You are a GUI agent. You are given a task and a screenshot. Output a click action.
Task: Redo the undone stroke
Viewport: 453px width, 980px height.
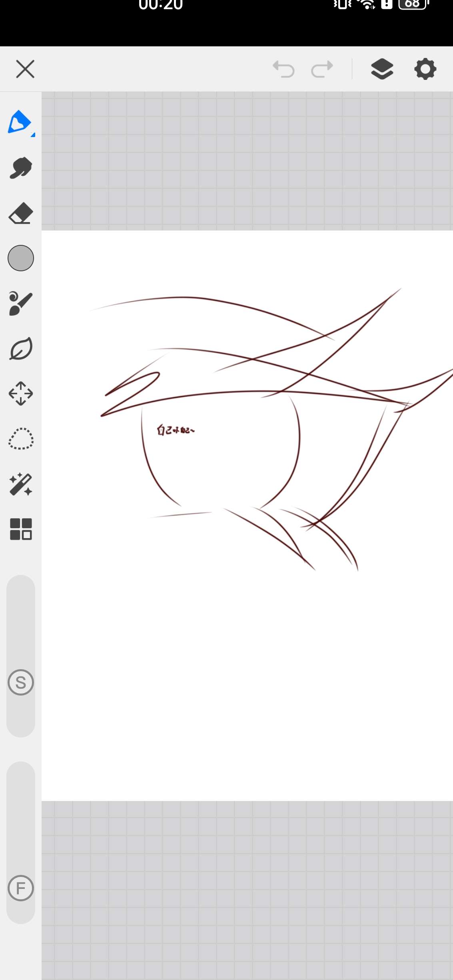(322, 69)
